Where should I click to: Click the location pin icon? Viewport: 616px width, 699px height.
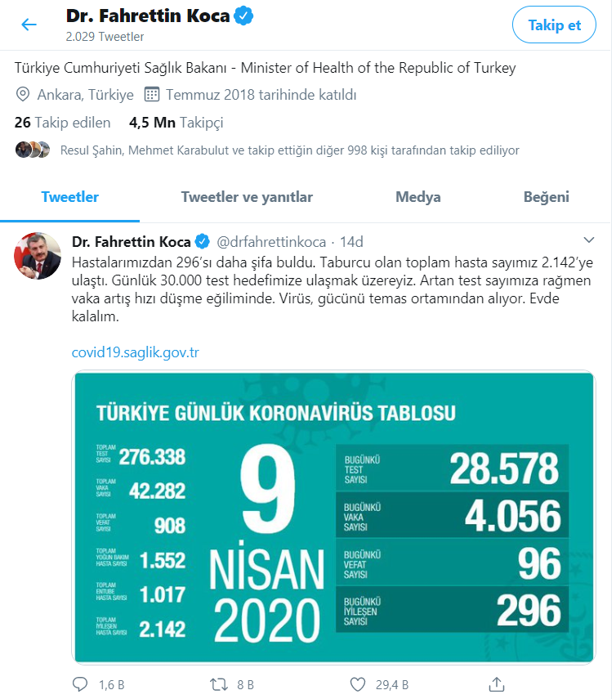pyautogui.click(x=23, y=95)
